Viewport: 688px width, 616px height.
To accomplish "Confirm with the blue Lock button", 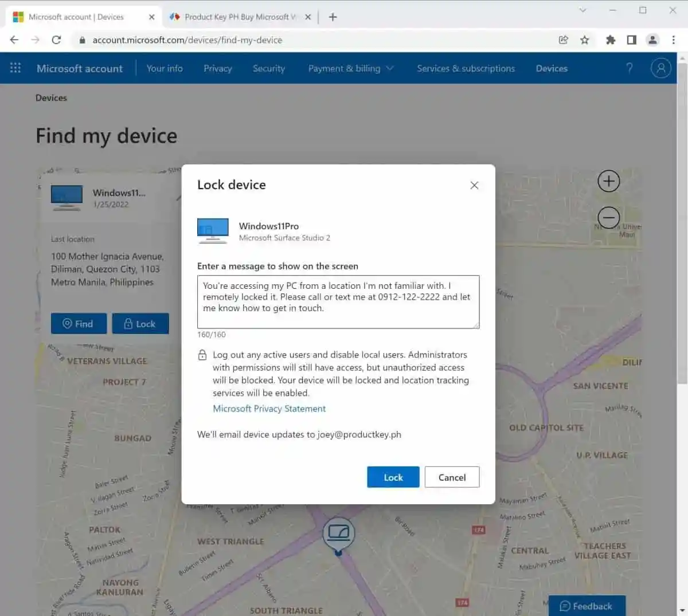I will pyautogui.click(x=393, y=477).
